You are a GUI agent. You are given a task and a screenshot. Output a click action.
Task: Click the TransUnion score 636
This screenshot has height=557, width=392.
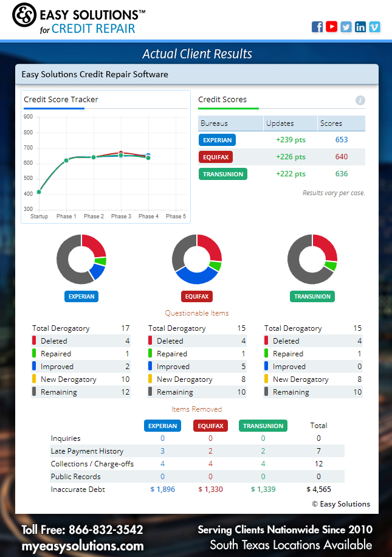pos(342,174)
